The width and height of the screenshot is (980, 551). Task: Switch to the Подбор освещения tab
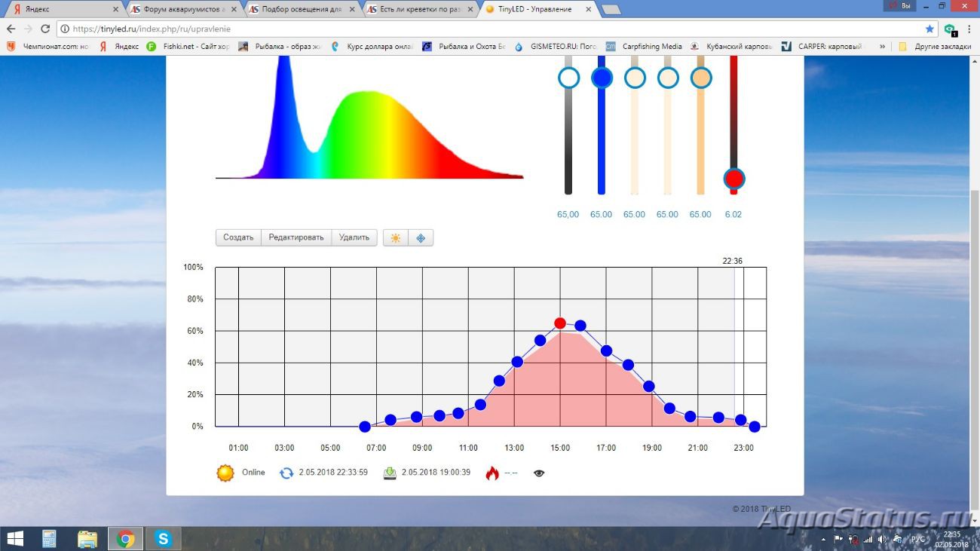click(303, 9)
